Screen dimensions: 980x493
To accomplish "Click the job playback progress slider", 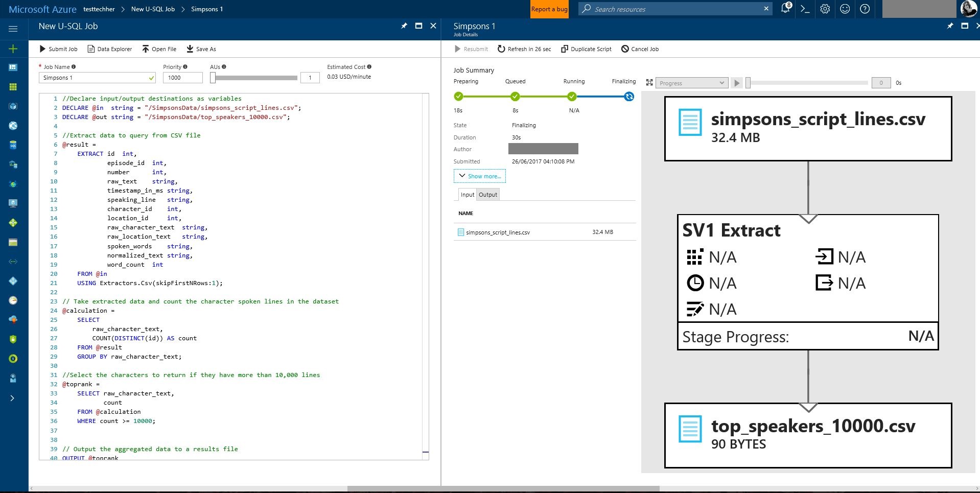I will [808, 83].
